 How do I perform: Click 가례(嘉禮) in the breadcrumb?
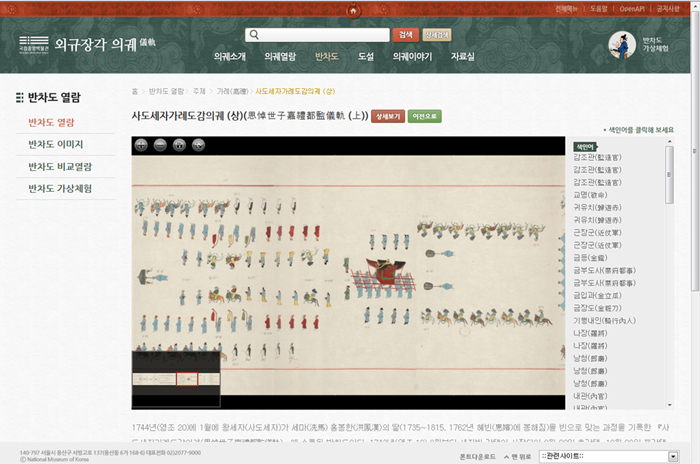pyautogui.click(x=232, y=91)
